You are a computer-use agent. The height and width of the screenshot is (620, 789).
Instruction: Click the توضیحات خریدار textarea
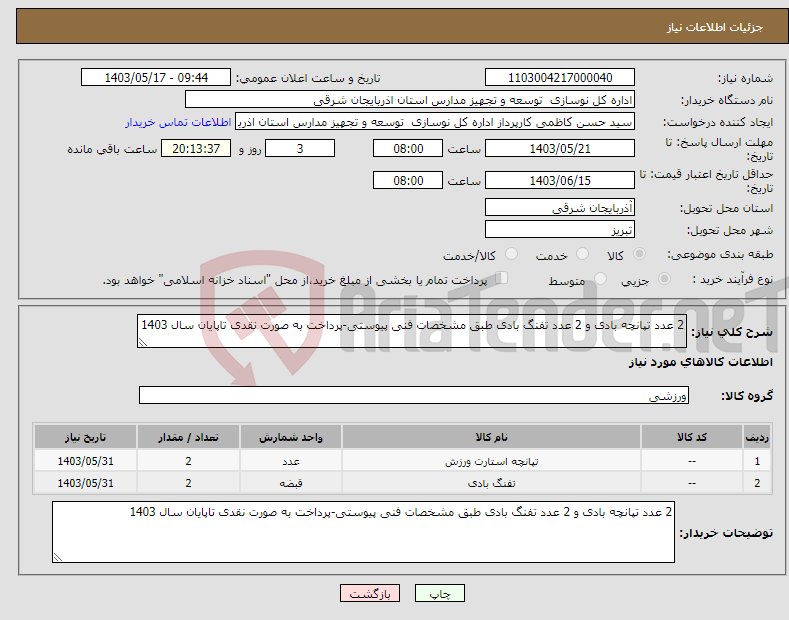pyautogui.click(x=363, y=532)
